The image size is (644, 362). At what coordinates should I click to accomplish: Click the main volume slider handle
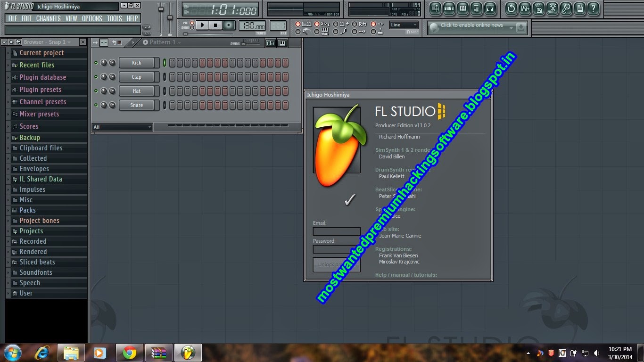[x=161, y=9]
